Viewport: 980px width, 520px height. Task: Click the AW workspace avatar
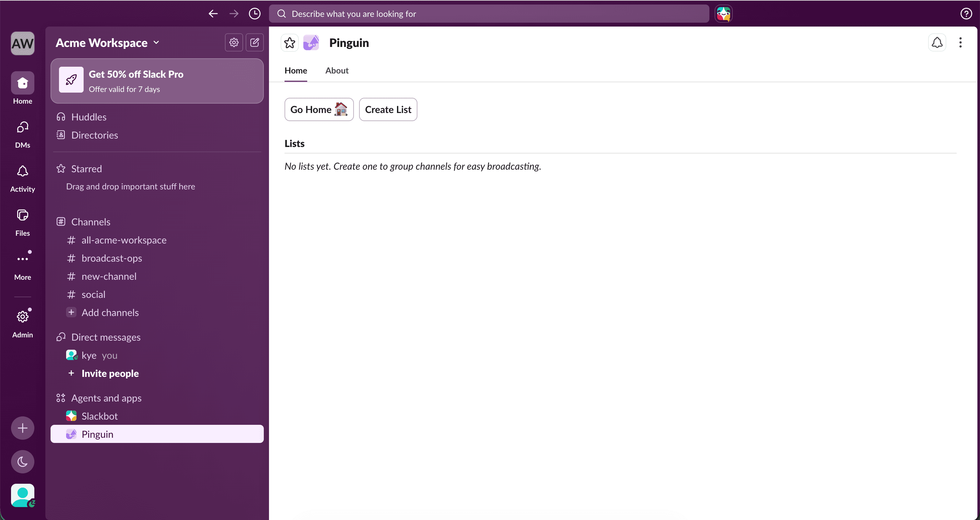tap(22, 43)
